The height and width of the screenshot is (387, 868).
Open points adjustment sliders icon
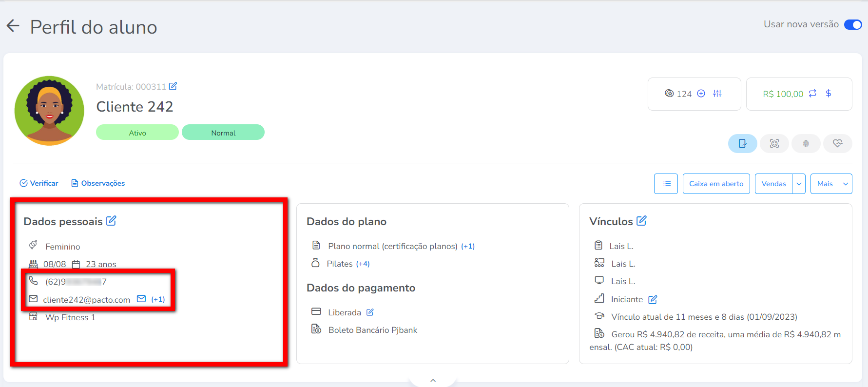pyautogui.click(x=717, y=94)
